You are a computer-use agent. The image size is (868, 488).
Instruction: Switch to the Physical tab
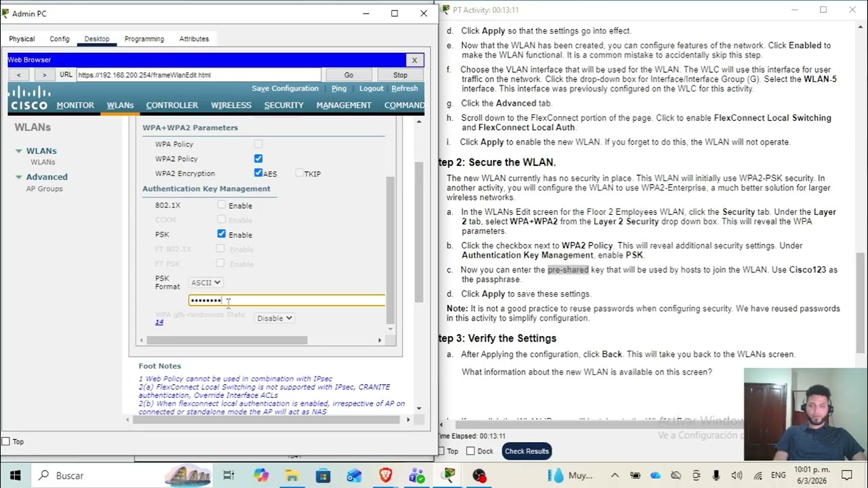(22, 39)
